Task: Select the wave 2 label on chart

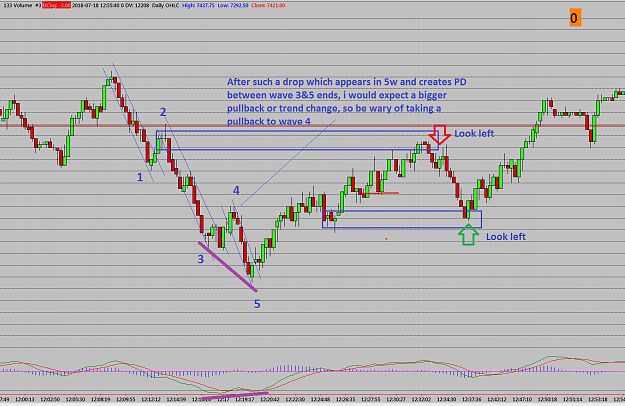Action: point(163,112)
